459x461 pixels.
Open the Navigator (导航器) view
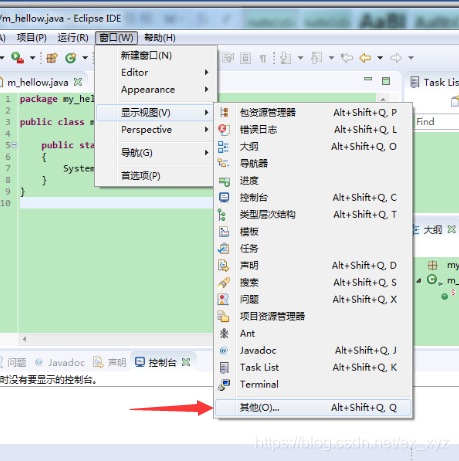(313, 164)
